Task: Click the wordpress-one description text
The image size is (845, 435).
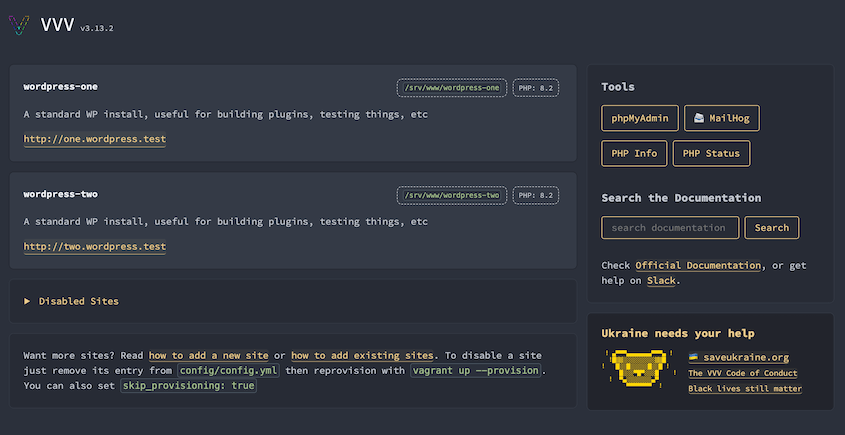Action: pyautogui.click(x=225, y=115)
